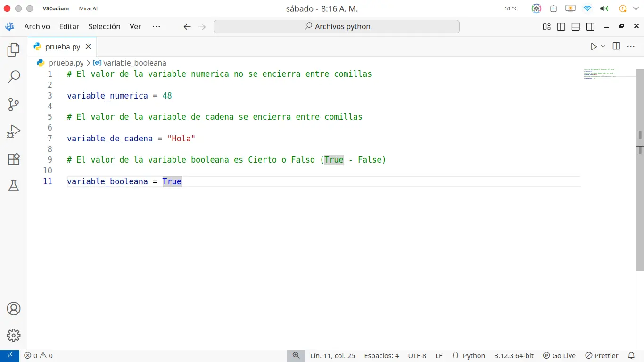Run the Python file with play button
Viewport: 644px width, 362px height.
[594, 46]
